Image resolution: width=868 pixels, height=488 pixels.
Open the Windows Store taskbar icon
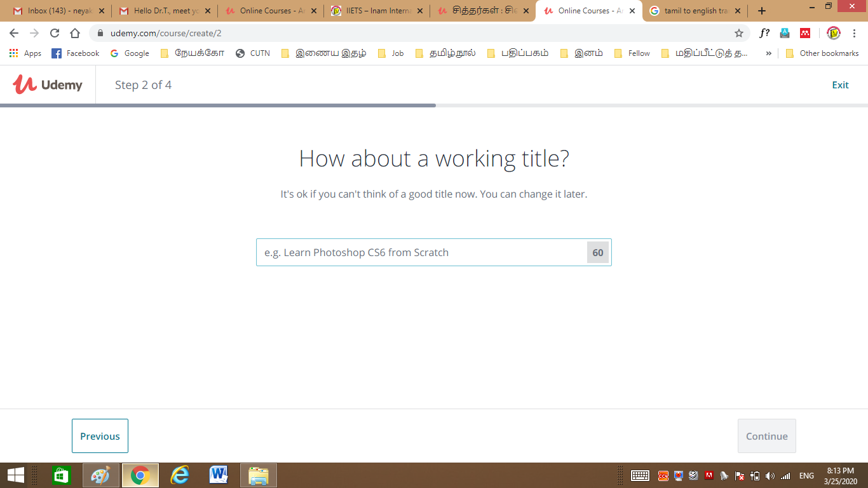[61, 475]
